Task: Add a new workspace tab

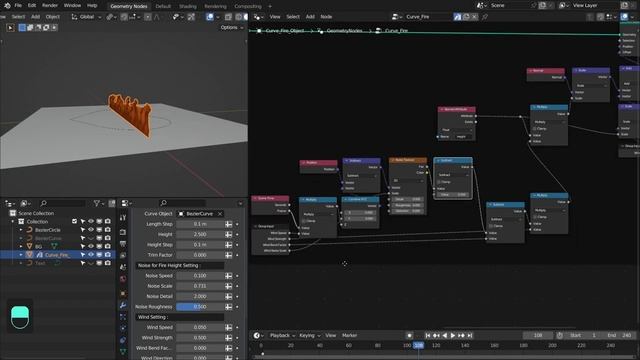Action: [269, 6]
